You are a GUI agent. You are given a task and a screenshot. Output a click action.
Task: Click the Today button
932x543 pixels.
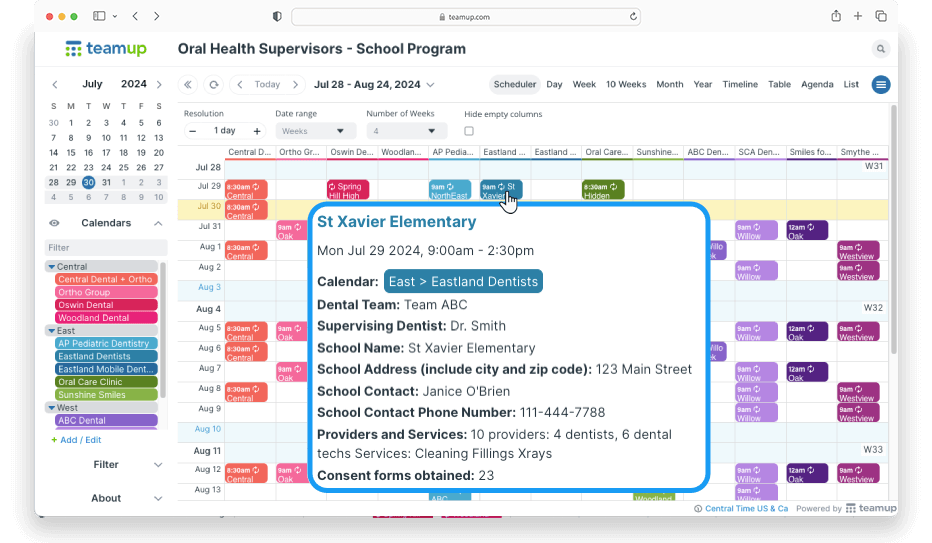(267, 84)
